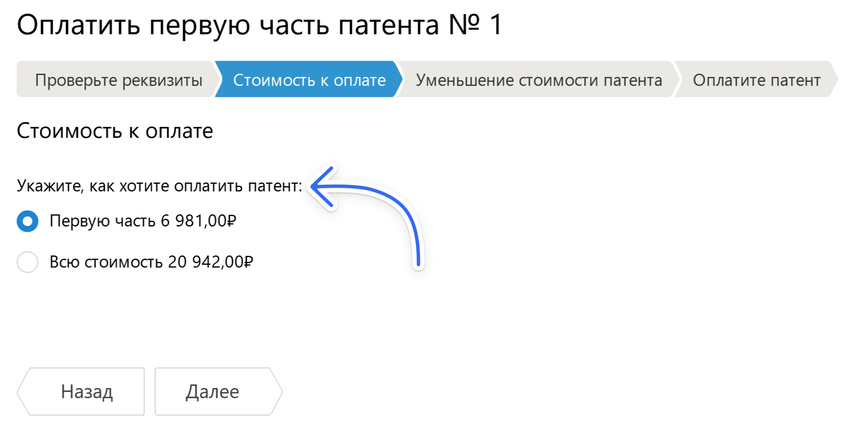
Task: Click the Укажите, как хотите оплатить патент prompt
Action: [160, 186]
